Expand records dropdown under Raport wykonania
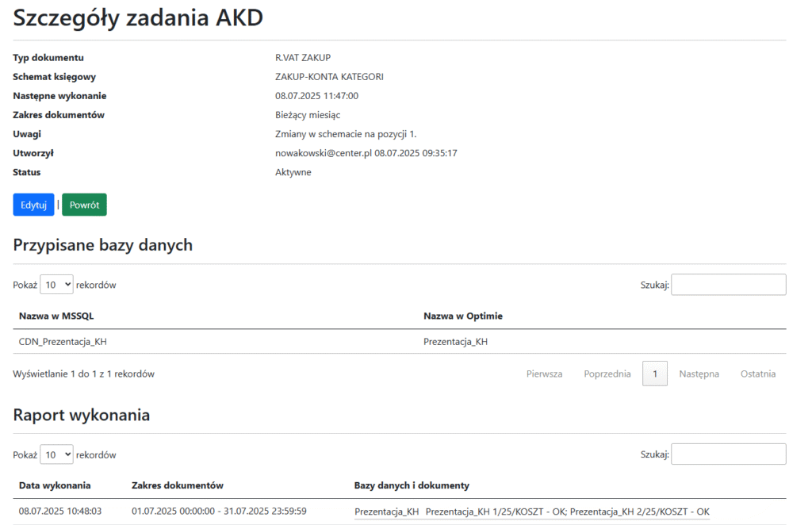The width and height of the screenshot is (812, 525). pos(56,454)
